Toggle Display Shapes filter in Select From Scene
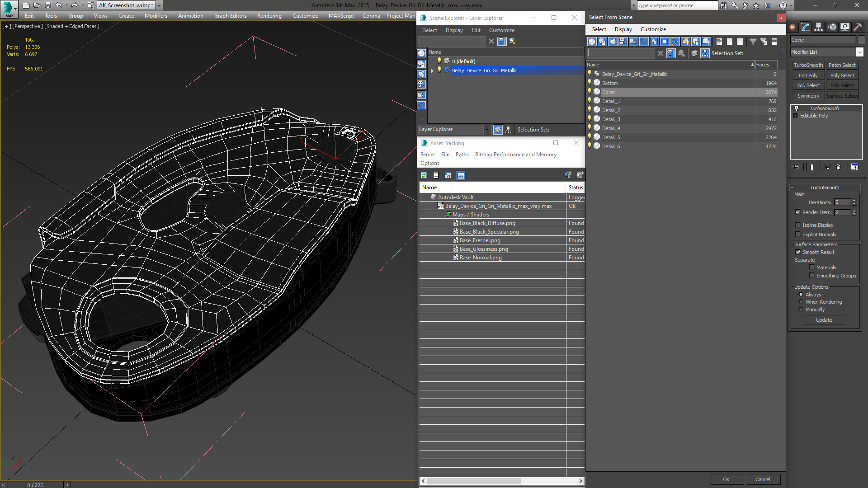 click(602, 42)
